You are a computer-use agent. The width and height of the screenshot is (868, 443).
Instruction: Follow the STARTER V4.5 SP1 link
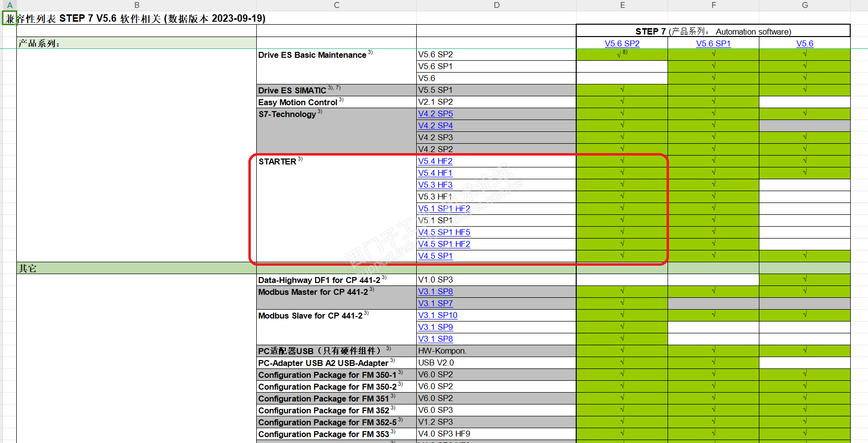(x=435, y=256)
